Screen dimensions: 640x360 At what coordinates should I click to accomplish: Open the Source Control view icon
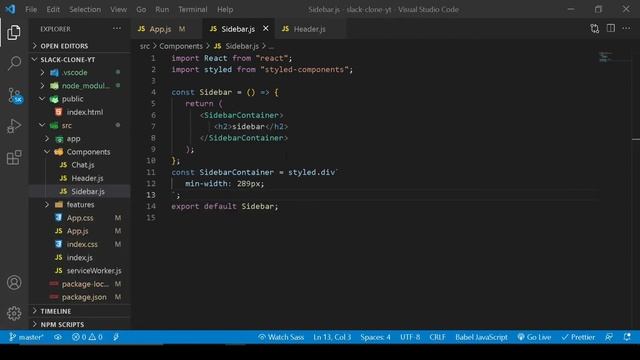tap(15, 95)
